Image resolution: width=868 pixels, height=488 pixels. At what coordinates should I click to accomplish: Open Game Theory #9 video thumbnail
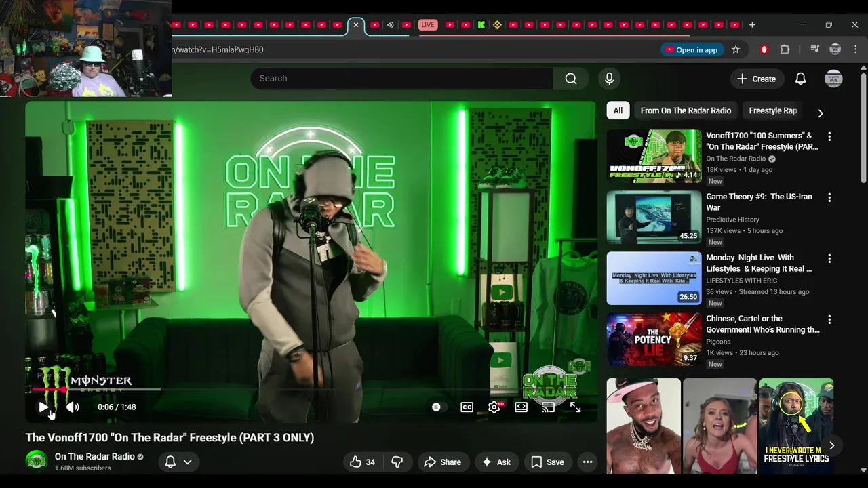[x=654, y=218]
